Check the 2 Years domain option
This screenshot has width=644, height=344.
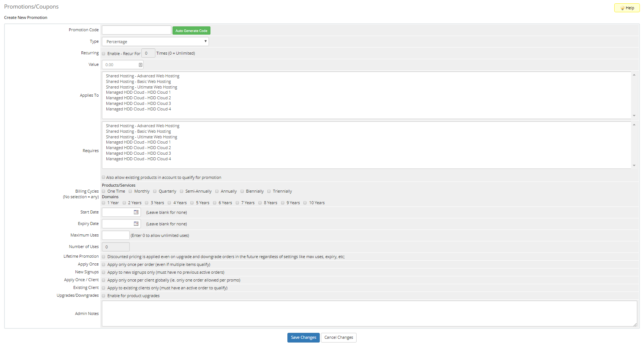coord(125,203)
